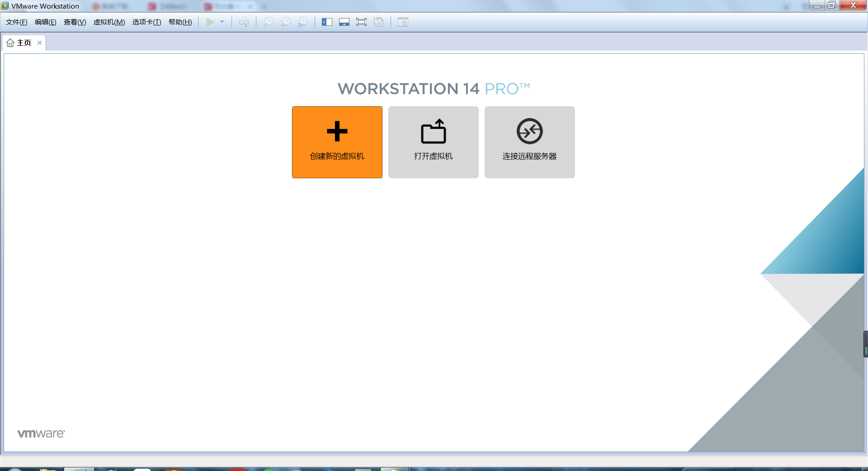Open the 选项卡(T) menu
868x471 pixels.
146,22
